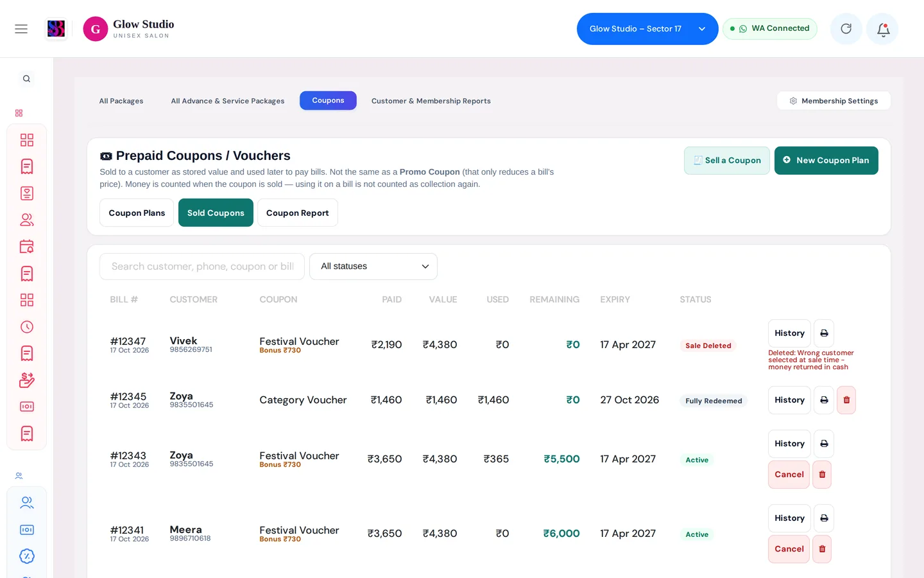Viewport: 924px width, 578px height.
Task: Click Sell a Coupon button
Action: tap(727, 161)
